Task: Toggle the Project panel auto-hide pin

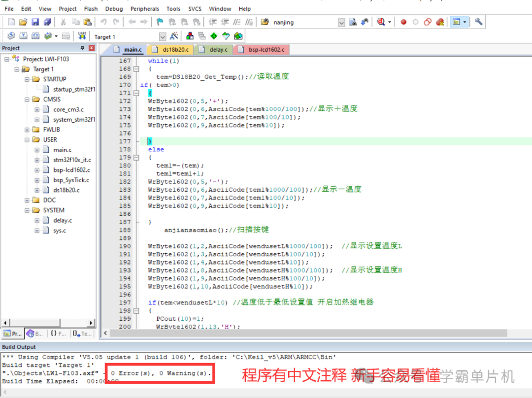Action: (82, 48)
